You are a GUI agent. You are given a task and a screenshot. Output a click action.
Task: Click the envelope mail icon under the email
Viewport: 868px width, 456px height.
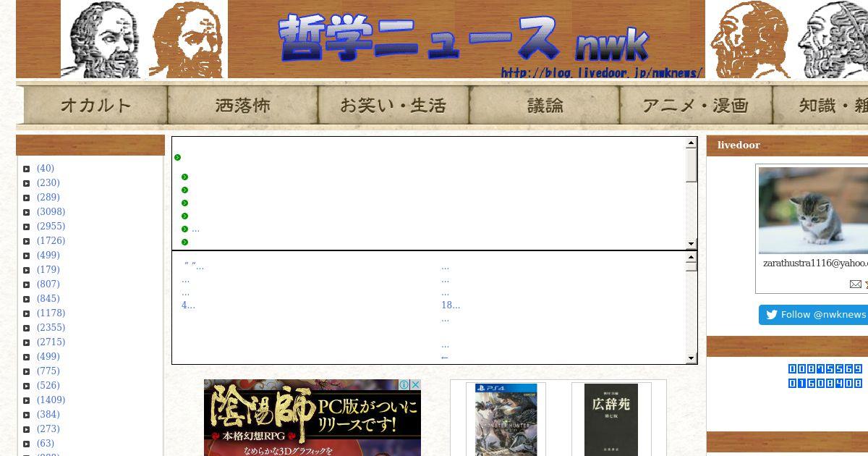(x=855, y=284)
